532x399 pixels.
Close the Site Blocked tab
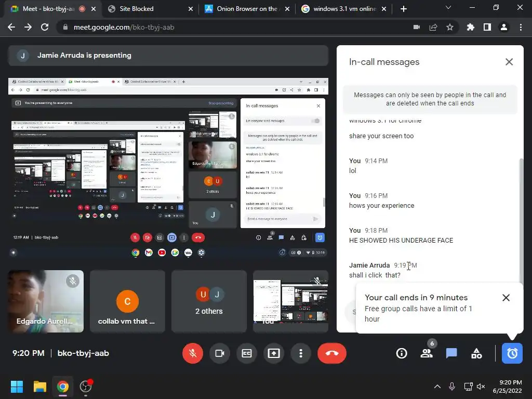[191, 9]
